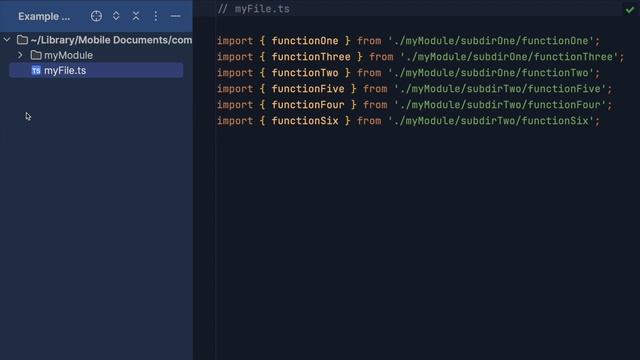Click path './myModule/subdirTwo/functionFive'
Viewport: 640px width, 360px height.
click(x=500, y=89)
